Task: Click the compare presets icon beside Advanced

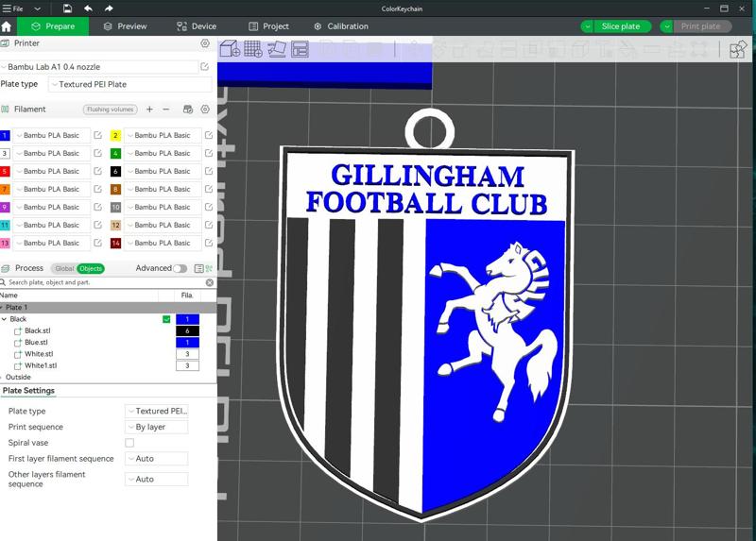Action: 209,268
